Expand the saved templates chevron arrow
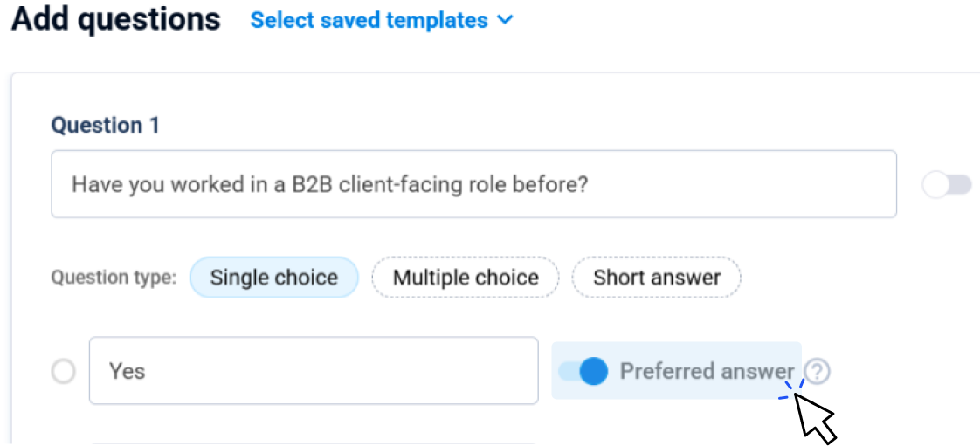Screen dimensions: 980x446 point(505,21)
